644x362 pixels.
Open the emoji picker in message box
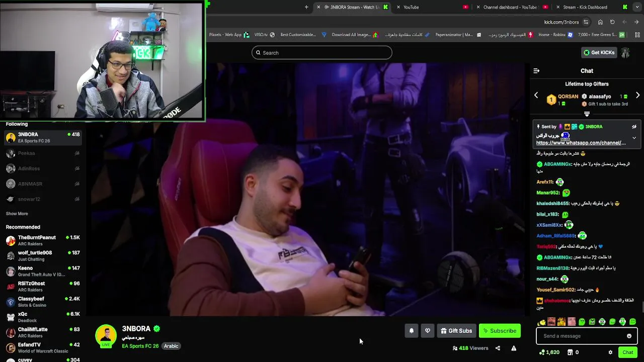(629, 336)
